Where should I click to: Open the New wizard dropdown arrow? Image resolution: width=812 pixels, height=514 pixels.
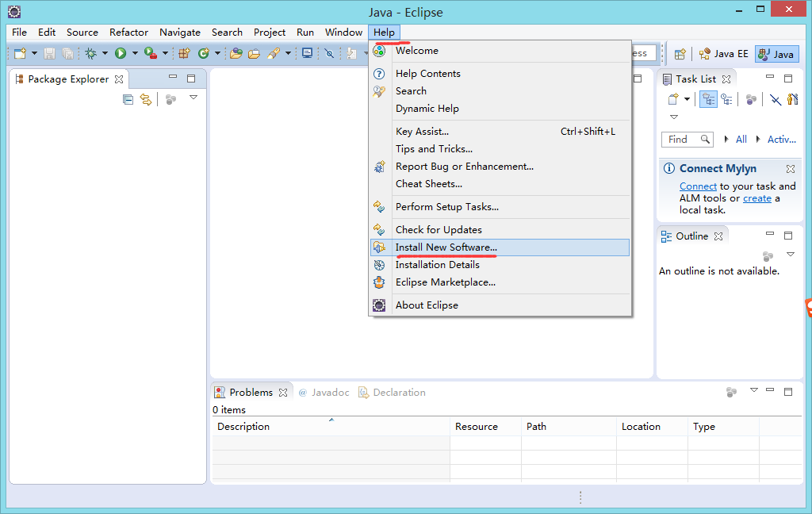(34, 53)
